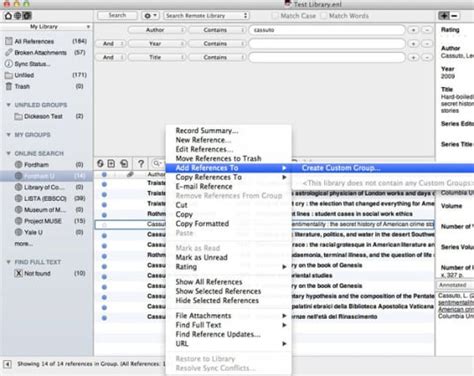Click the Project MUSE globe icon

pos(19,221)
